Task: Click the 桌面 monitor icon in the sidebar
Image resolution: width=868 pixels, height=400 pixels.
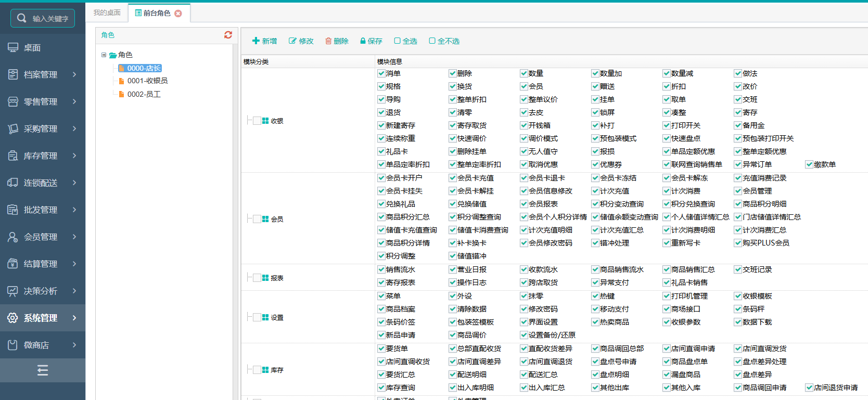Action: pyautogui.click(x=13, y=47)
